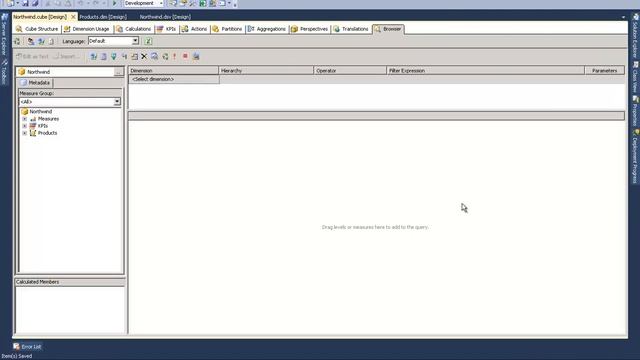Click the Process cube toolbar icon

17,41
